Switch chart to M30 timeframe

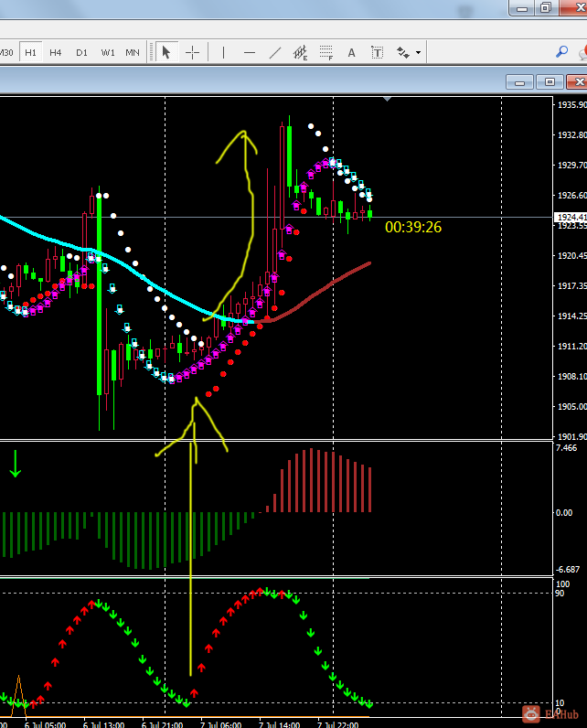[5, 52]
